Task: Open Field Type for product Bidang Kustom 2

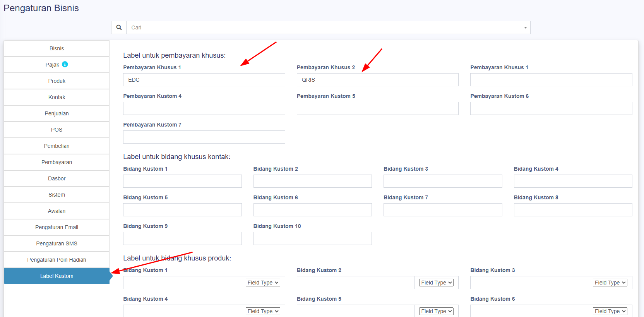Action: [x=436, y=283]
